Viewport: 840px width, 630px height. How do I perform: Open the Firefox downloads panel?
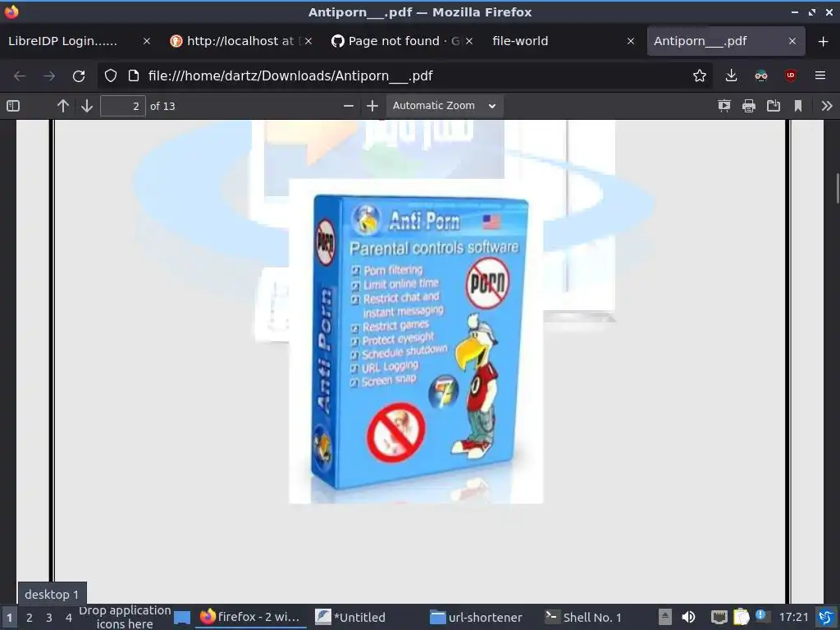coord(731,76)
